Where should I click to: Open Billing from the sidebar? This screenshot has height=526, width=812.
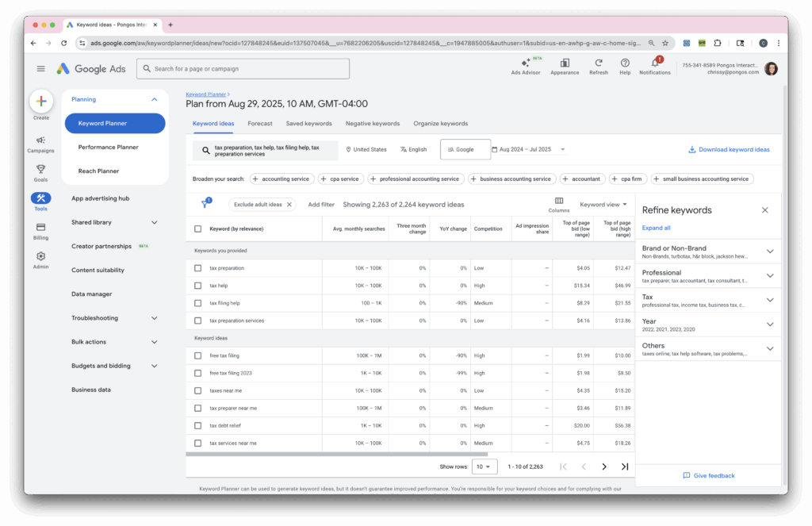pos(40,232)
